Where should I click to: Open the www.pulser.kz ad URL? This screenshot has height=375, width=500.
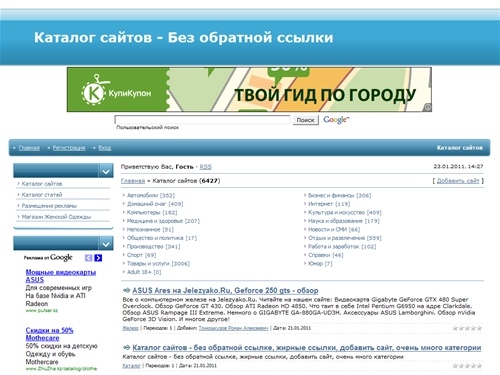pyautogui.click(x=42, y=311)
